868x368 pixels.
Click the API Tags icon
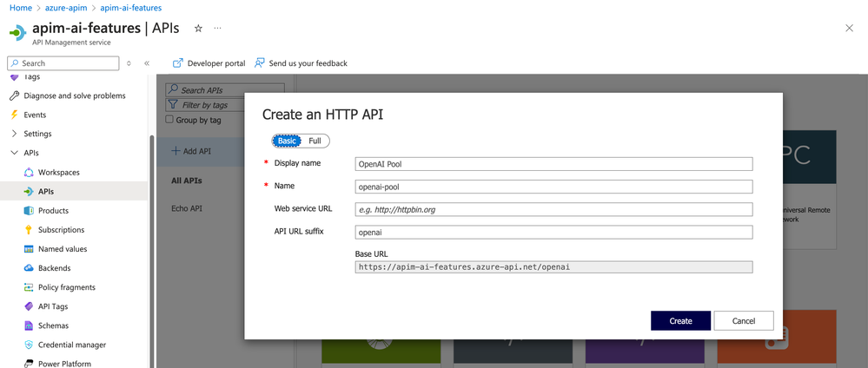[x=29, y=306]
